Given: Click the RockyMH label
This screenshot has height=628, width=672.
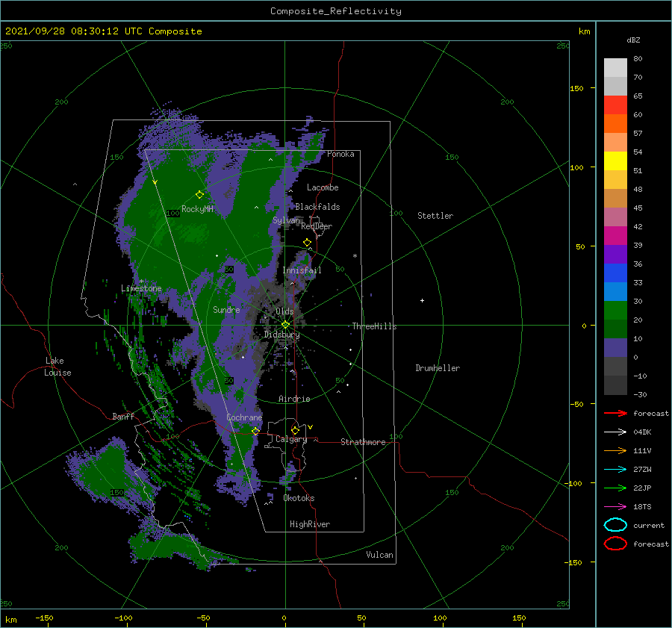Looking at the screenshot, I should point(197,209).
